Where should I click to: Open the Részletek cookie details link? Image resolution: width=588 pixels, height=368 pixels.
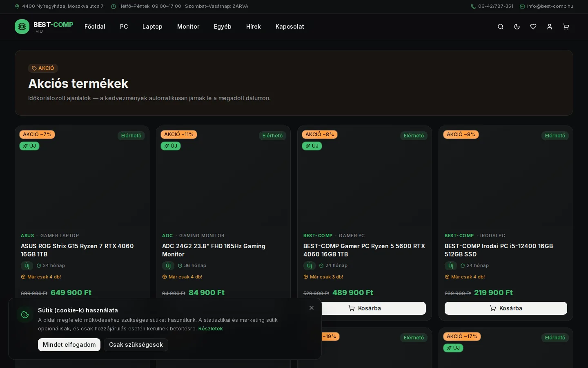211,328
